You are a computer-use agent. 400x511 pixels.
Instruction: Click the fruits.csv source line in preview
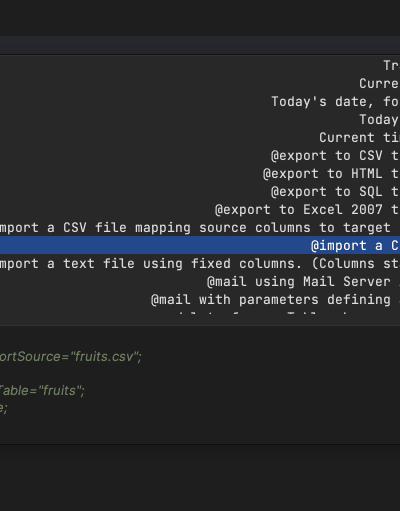click(x=71, y=357)
